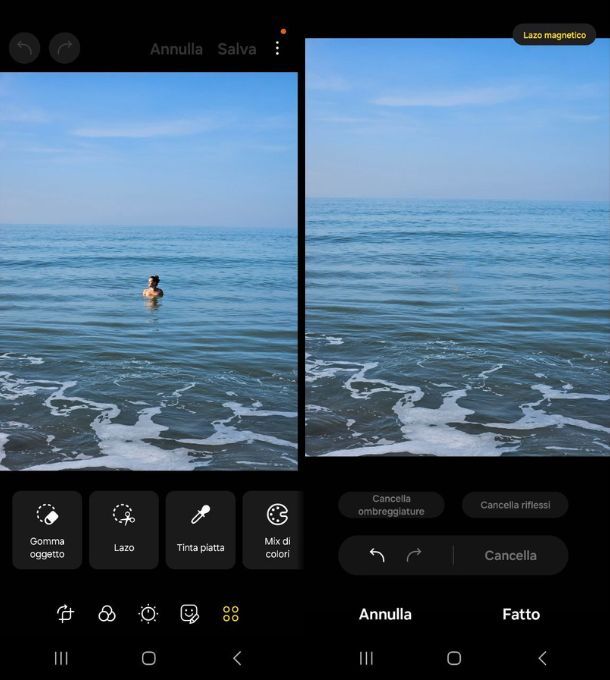Open the three-dot more options menu

[x=277, y=48]
